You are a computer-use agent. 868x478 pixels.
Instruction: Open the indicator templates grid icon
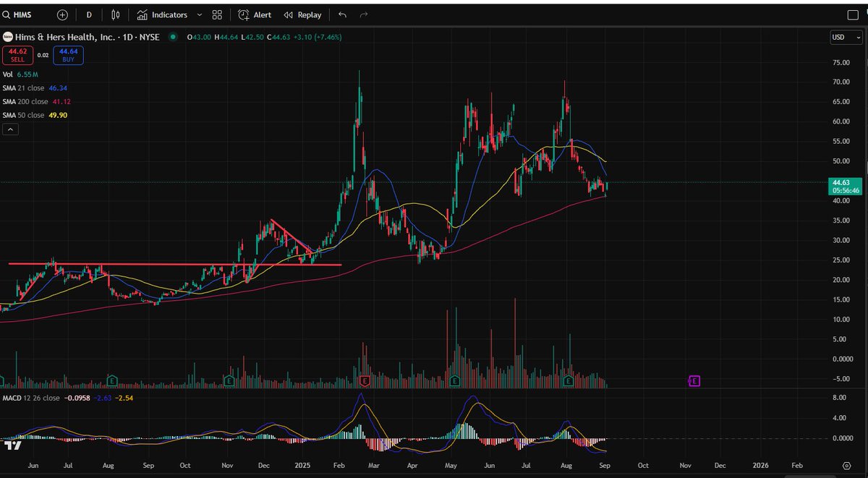tap(217, 14)
